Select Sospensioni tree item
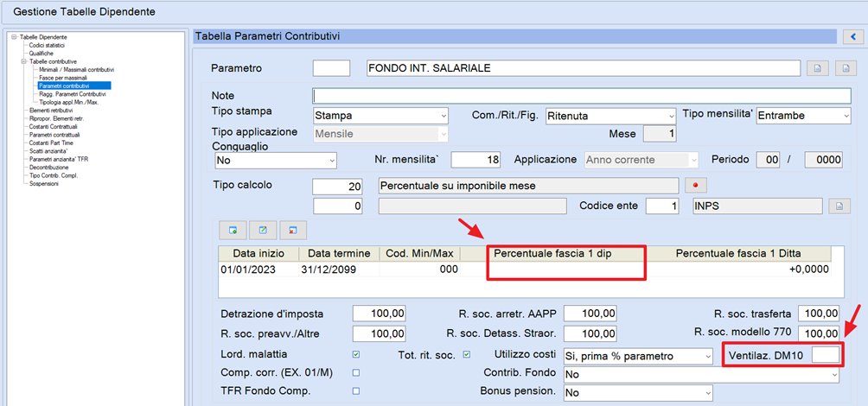Screen dimensions: 868x406 [x=43, y=183]
